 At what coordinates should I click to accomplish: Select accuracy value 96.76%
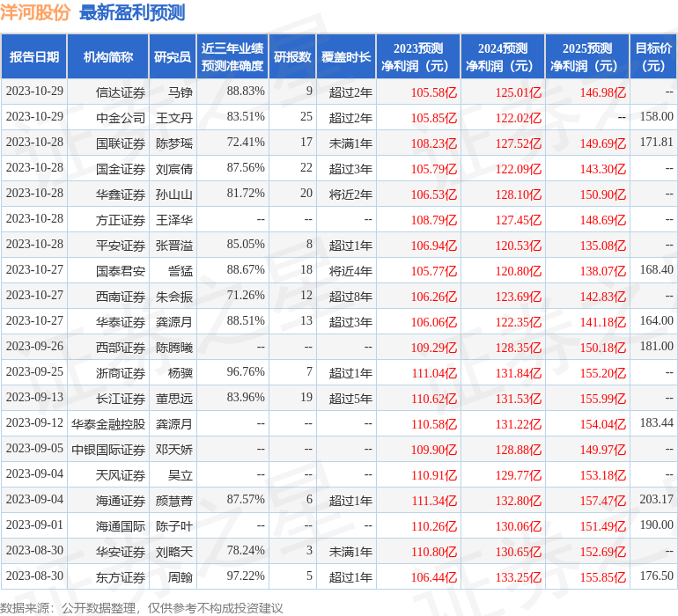246,371
